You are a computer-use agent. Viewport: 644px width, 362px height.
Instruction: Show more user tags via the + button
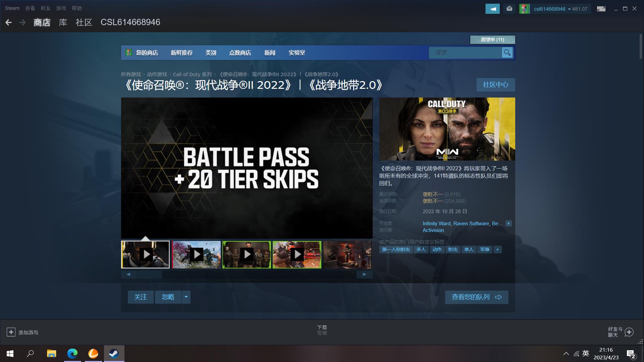coord(497,249)
